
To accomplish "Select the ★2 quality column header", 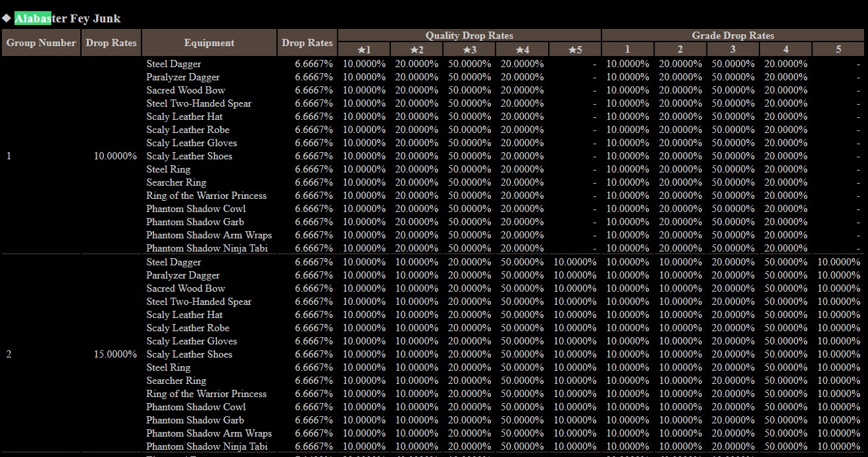I will (x=417, y=49).
